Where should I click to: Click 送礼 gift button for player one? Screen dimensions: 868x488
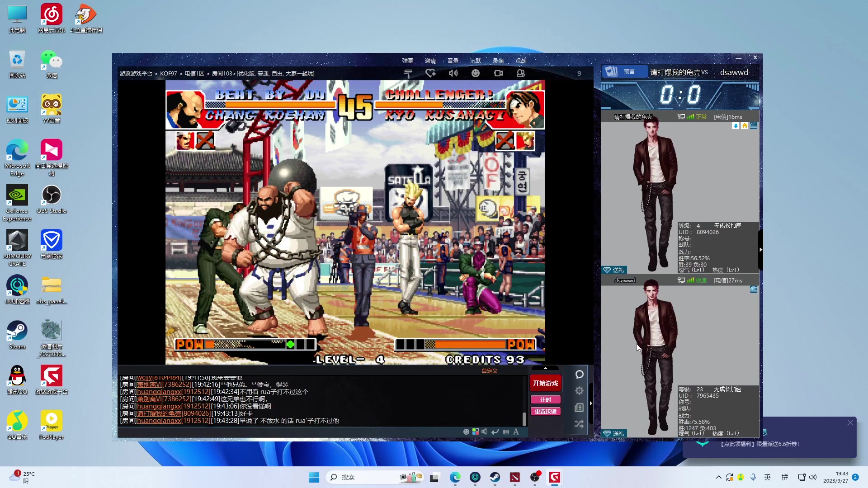[614, 270]
